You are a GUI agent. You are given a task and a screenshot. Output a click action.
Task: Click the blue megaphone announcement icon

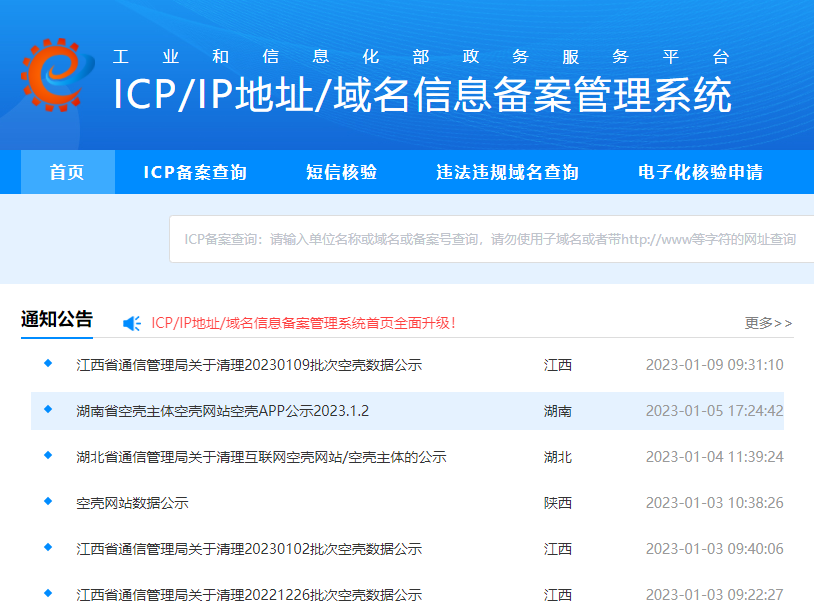pos(132,323)
